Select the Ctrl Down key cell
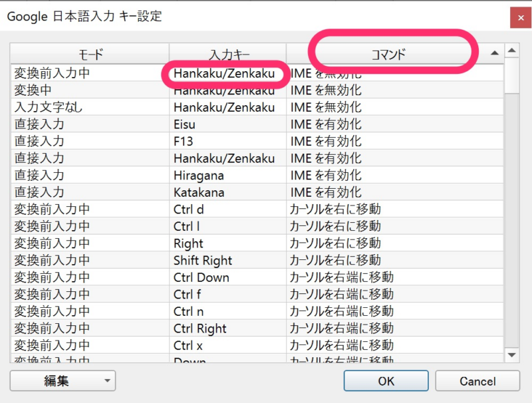The height and width of the screenshot is (403, 532). [227, 277]
